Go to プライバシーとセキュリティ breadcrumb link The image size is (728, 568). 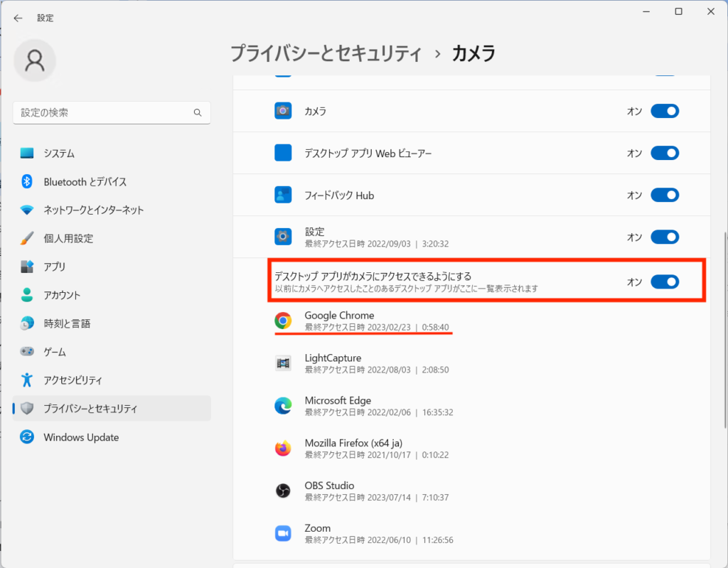[x=326, y=53]
